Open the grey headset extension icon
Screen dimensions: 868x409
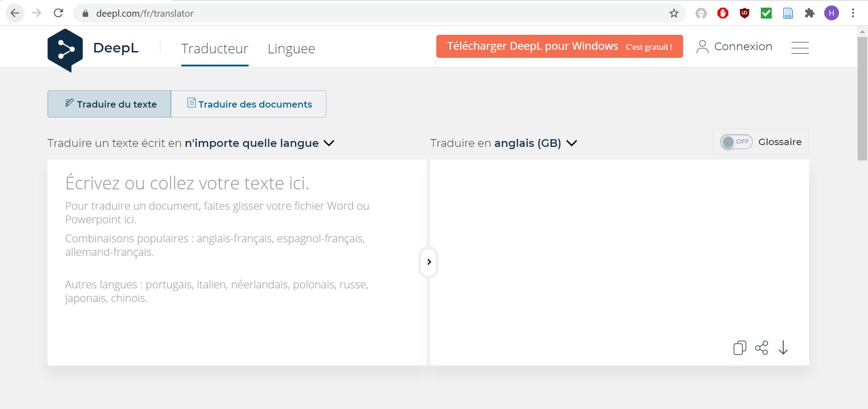tap(701, 13)
